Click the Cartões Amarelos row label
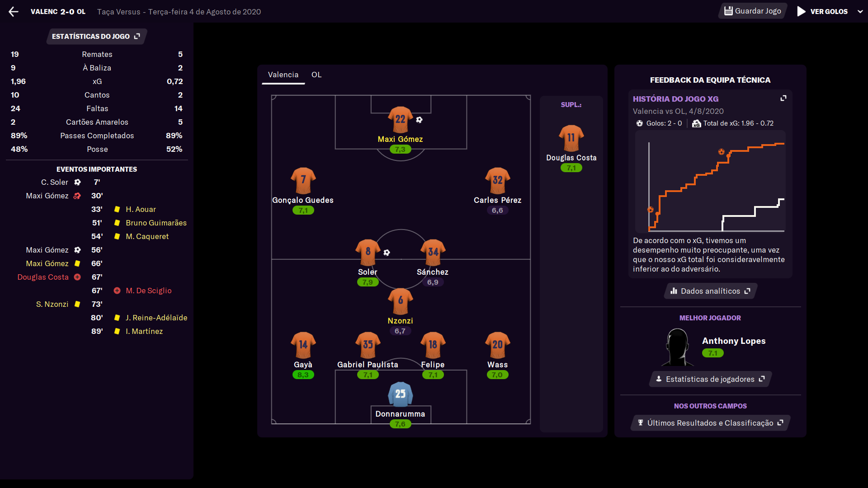 (x=97, y=122)
